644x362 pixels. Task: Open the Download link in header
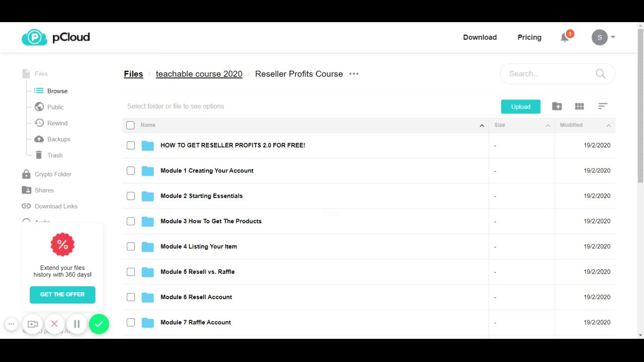[x=480, y=37]
